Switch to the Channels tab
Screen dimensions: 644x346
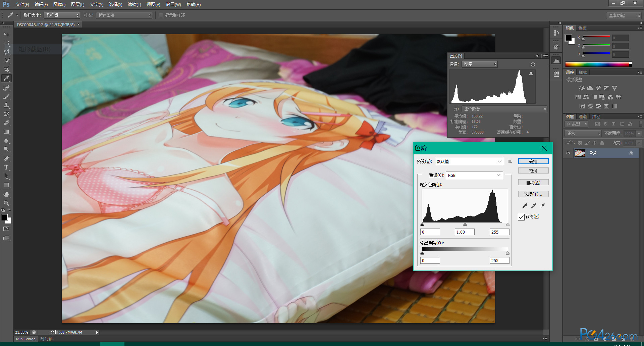pyautogui.click(x=583, y=116)
